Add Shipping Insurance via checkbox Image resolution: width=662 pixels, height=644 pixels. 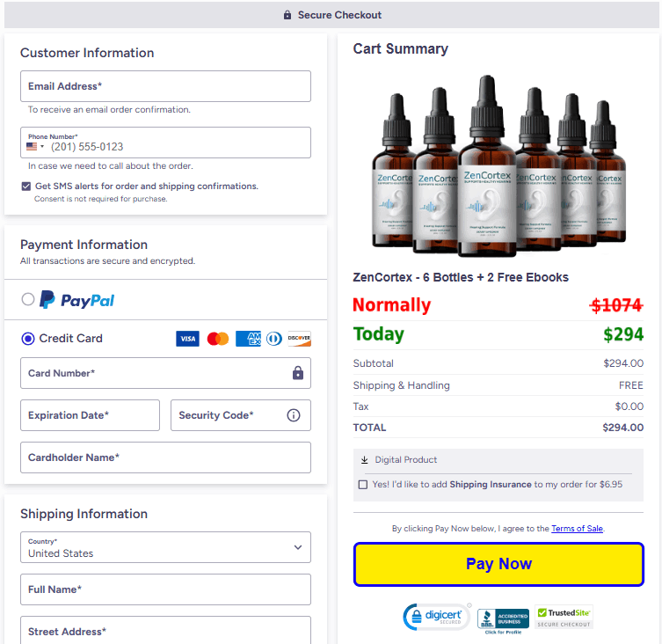click(x=363, y=485)
